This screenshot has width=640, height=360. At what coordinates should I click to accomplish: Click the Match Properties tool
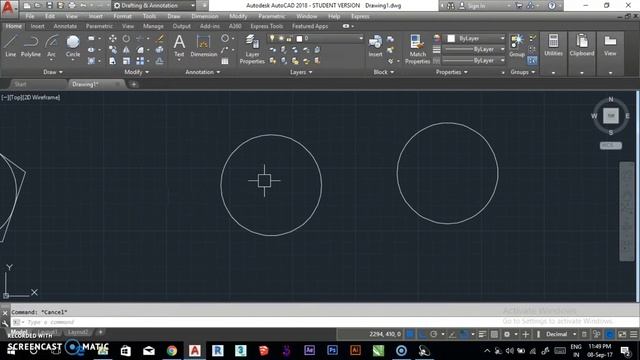tap(417, 49)
